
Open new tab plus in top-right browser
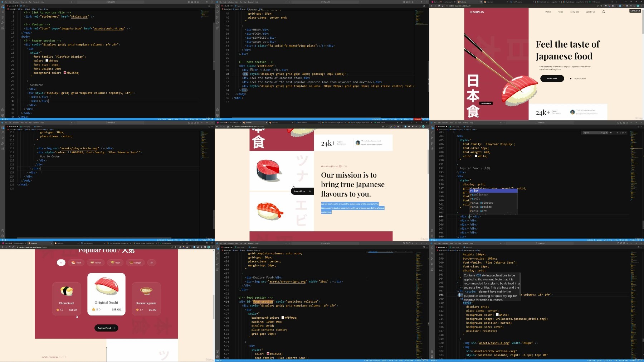[616, 2]
